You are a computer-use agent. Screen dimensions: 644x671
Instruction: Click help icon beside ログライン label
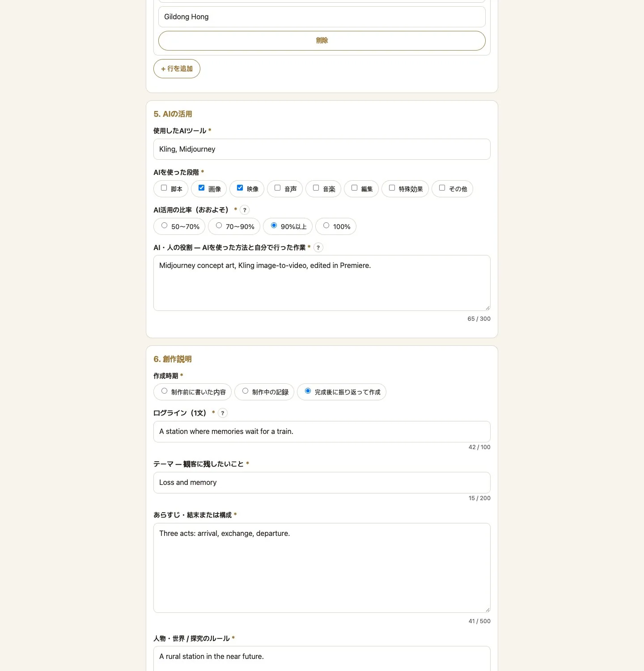tap(222, 413)
